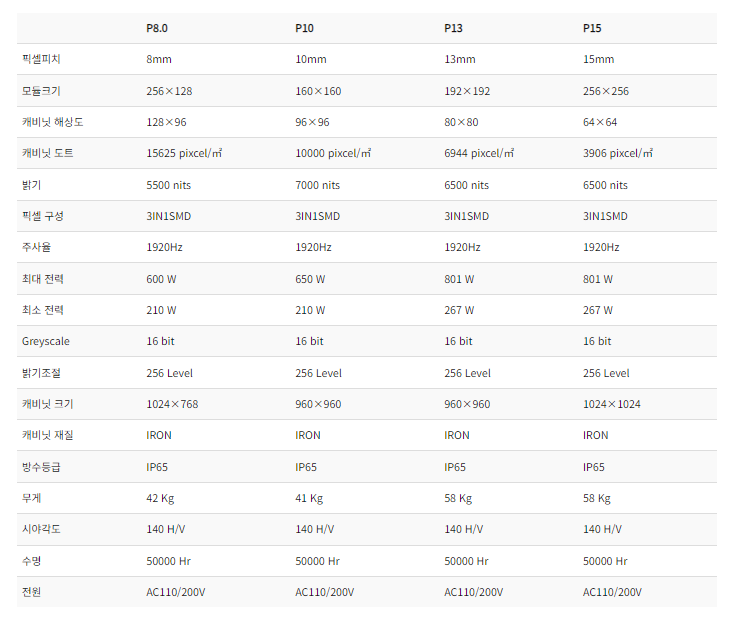Click the 256×128 module size cell
The width and height of the screenshot is (730, 629).
point(169,91)
